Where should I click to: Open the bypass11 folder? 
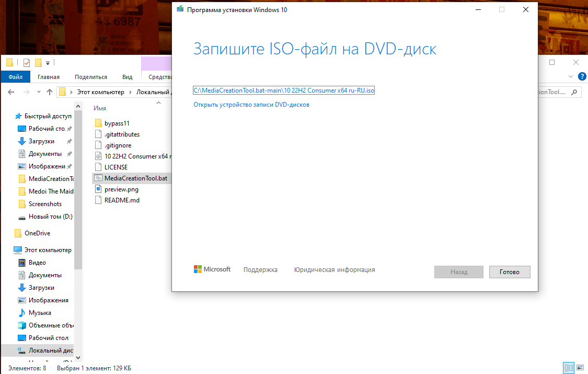[117, 123]
